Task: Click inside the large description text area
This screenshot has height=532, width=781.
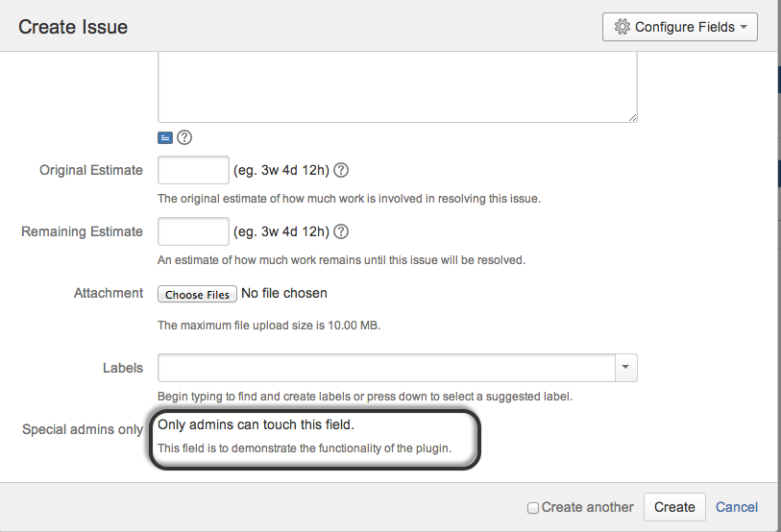Action: click(398, 87)
